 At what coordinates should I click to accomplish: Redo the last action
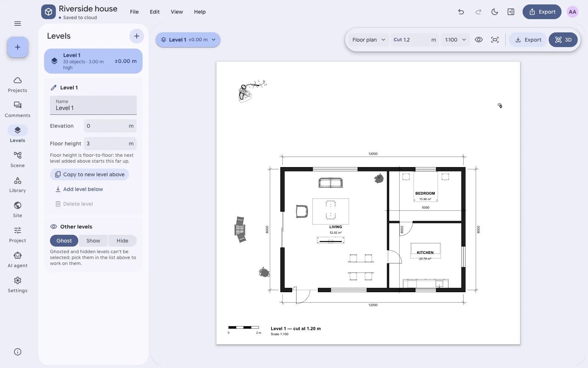tap(478, 12)
